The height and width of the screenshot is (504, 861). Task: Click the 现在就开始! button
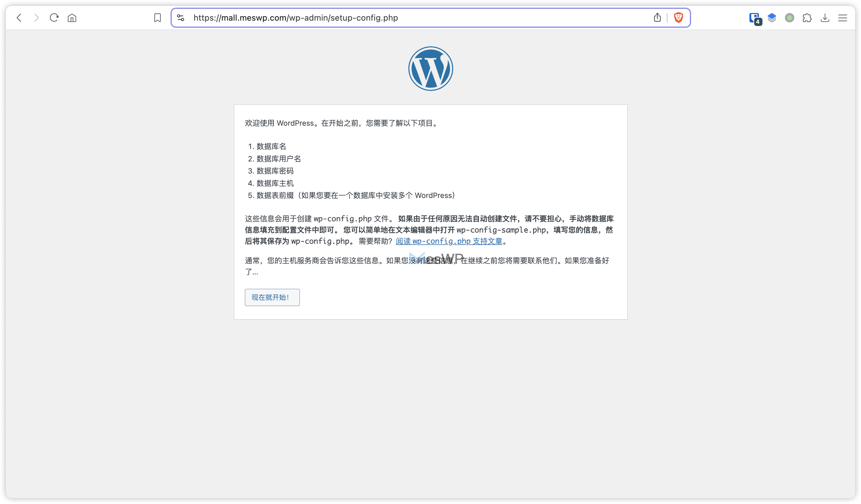[272, 297]
